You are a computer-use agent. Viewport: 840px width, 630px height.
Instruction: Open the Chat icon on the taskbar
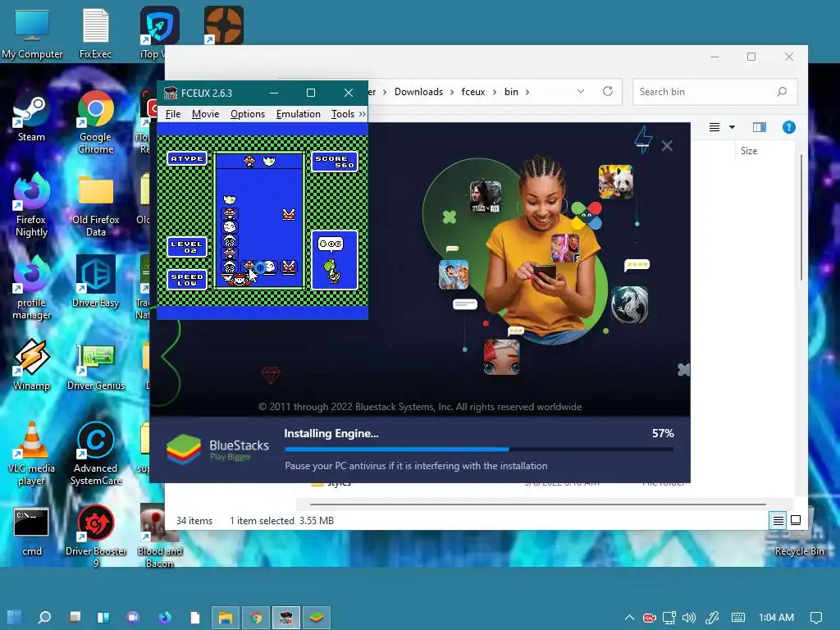133,618
